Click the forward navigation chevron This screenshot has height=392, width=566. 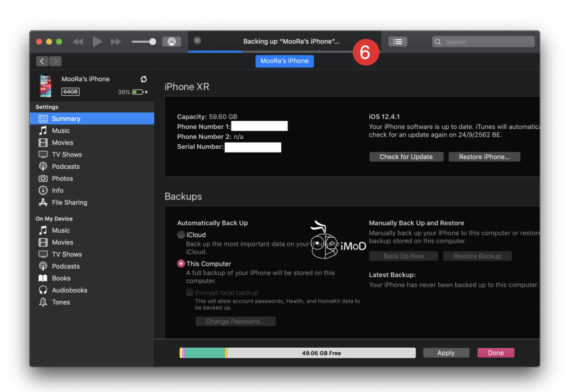(x=54, y=61)
